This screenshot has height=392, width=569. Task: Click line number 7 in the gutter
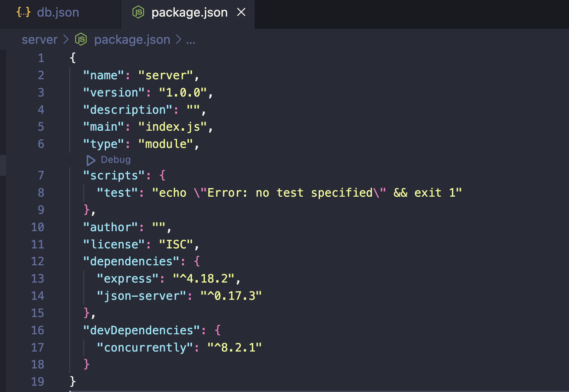point(41,175)
